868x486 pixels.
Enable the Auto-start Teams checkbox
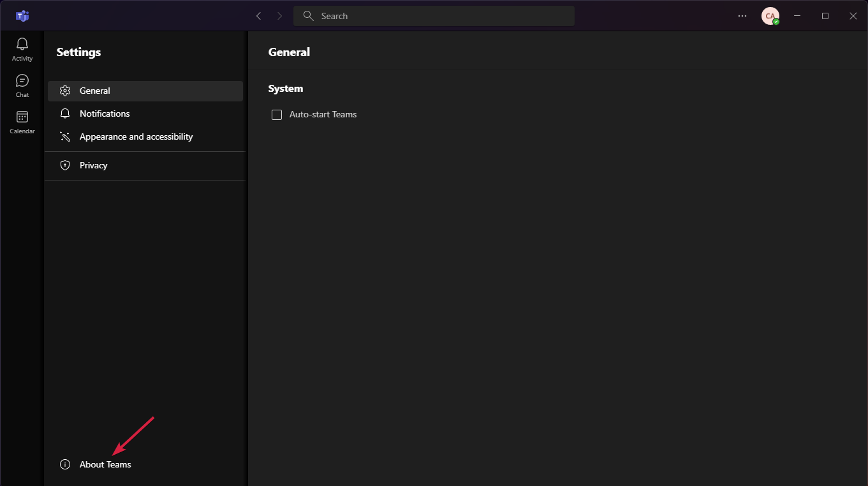[277, 115]
